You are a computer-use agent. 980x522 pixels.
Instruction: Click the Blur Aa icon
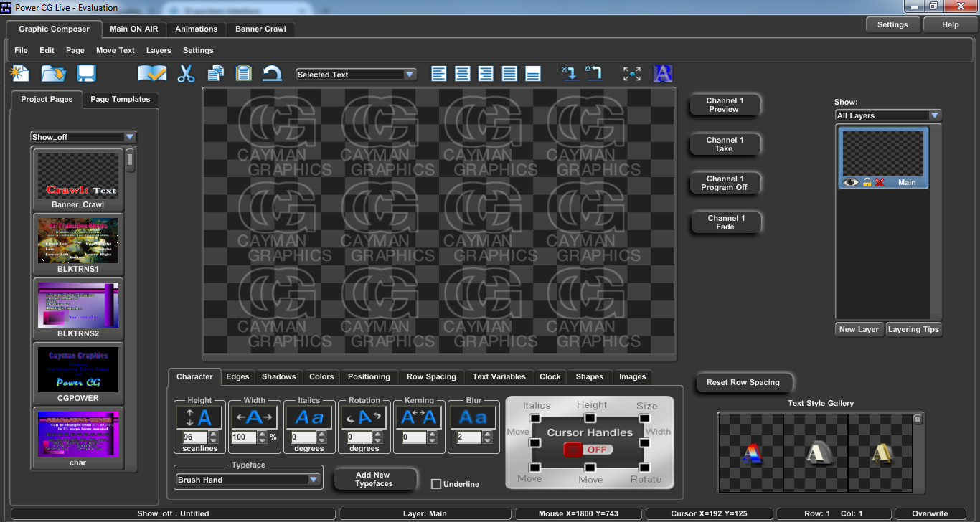tap(473, 417)
